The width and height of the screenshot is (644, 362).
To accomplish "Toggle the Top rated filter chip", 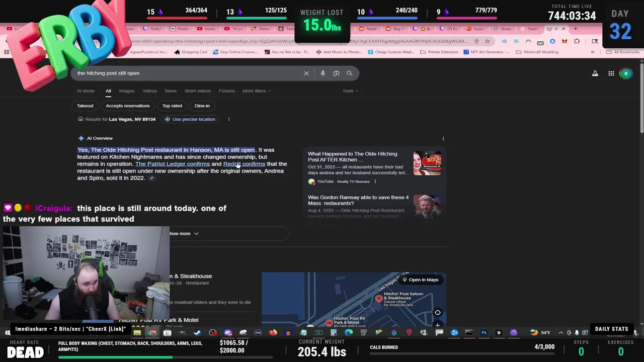I will coord(172,106).
